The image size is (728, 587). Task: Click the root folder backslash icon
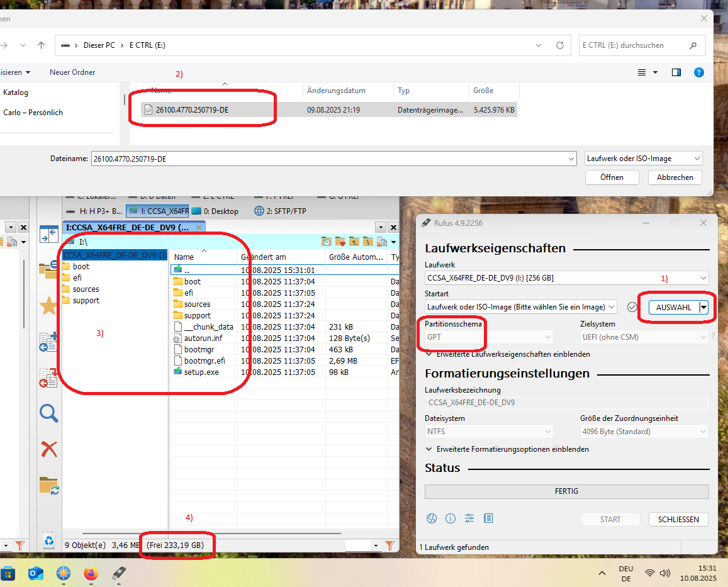tap(368, 242)
